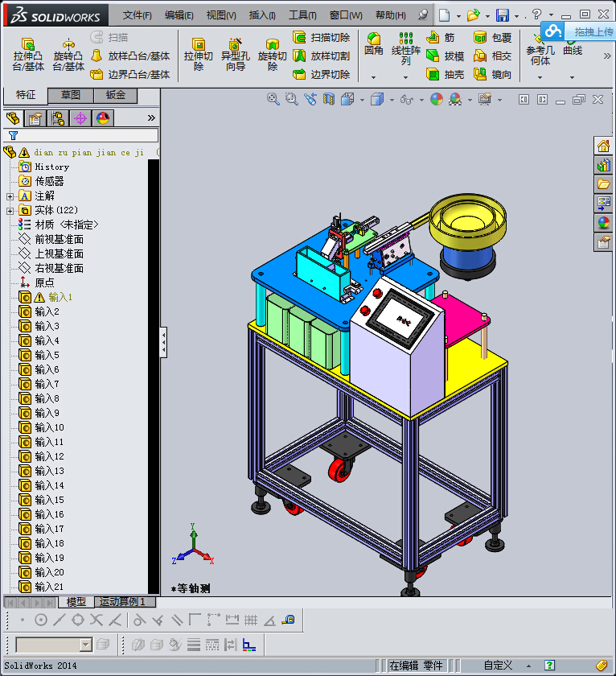The width and height of the screenshot is (616, 676).
Task: Select the Extruded Cut (拉伸切除) tool
Action: tap(198, 54)
